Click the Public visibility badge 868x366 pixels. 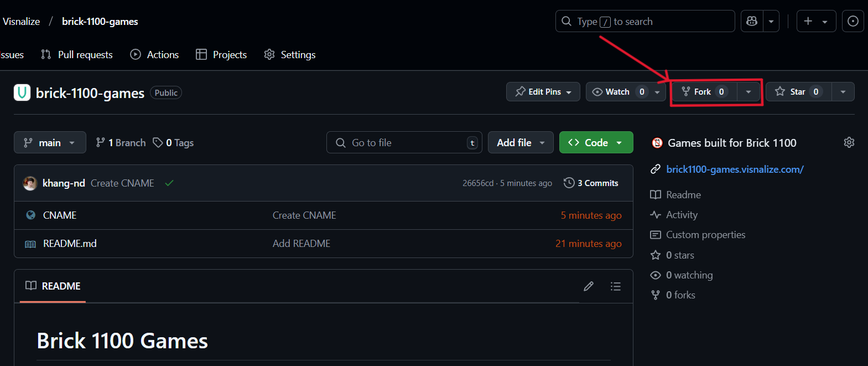166,92
